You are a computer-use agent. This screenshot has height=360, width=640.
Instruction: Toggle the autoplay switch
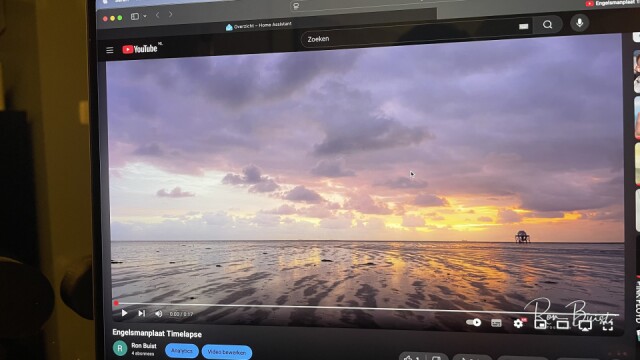[473, 322]
